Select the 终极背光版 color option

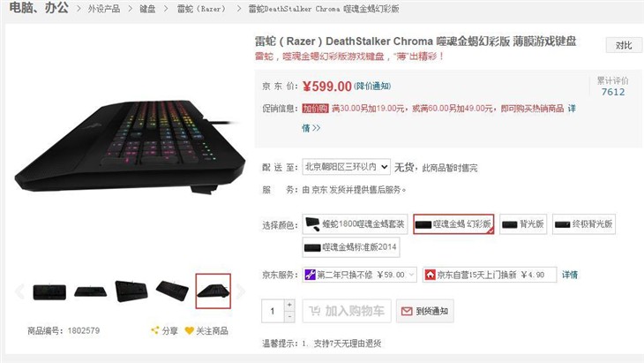tap(584, 224)
